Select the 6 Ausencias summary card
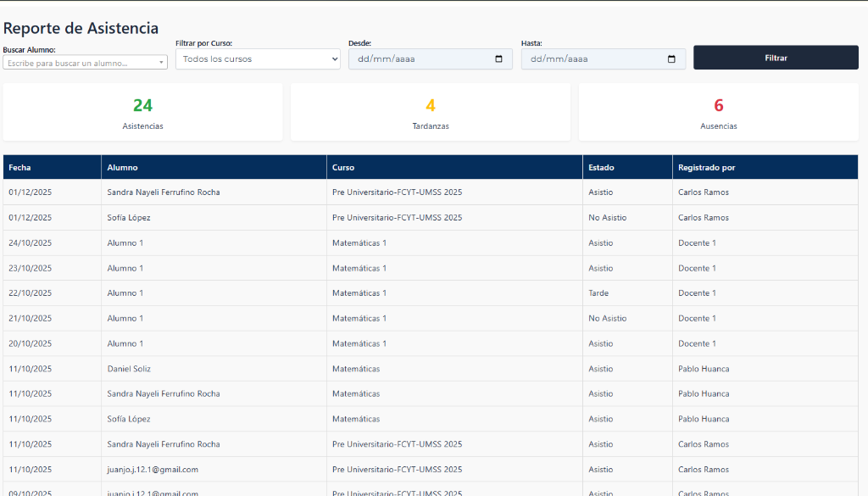Image resolution: width=868 pixels, height=496 pixels. (718, 112)
